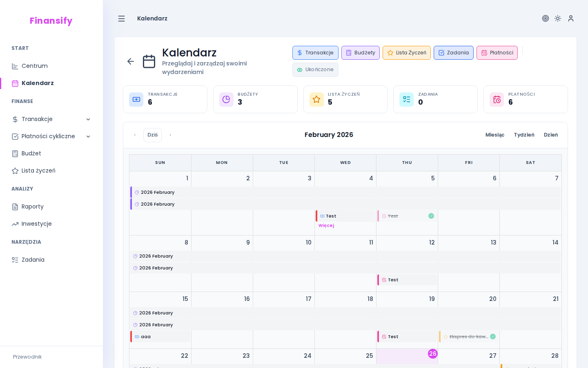This screenshot has width=588, height=368.
Task: Switch to Tydzień calendar view
Action: coord(524,135)
